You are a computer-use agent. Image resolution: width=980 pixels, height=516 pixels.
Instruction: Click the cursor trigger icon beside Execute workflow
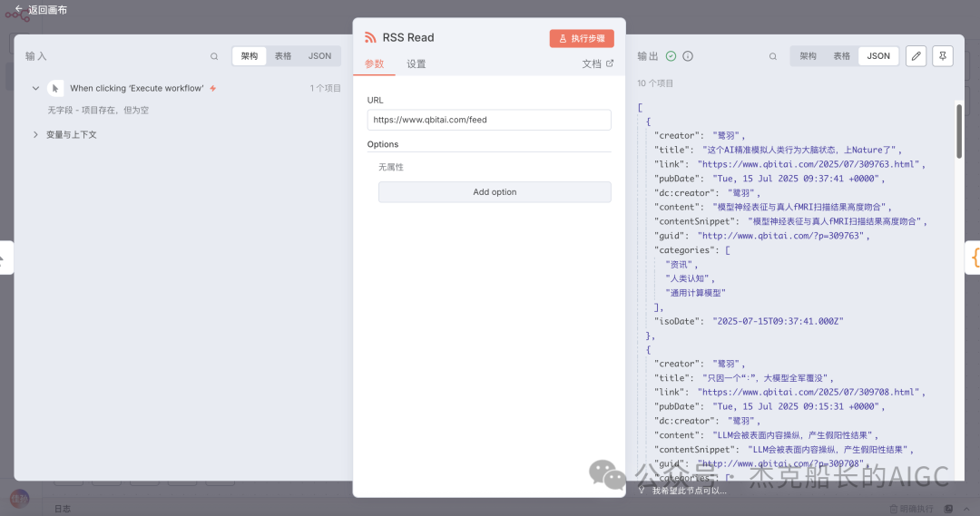(55, 89)
